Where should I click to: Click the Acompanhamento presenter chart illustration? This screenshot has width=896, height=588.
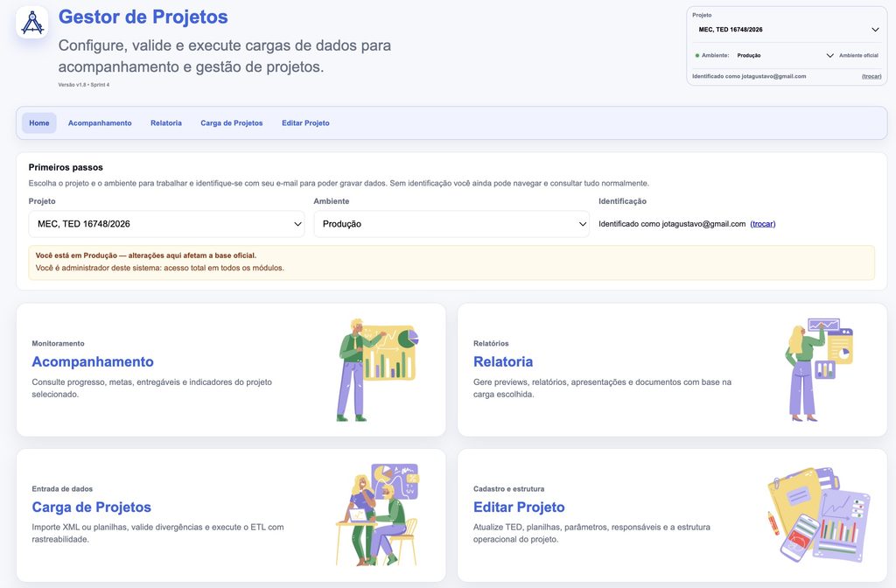coord(377,370)
